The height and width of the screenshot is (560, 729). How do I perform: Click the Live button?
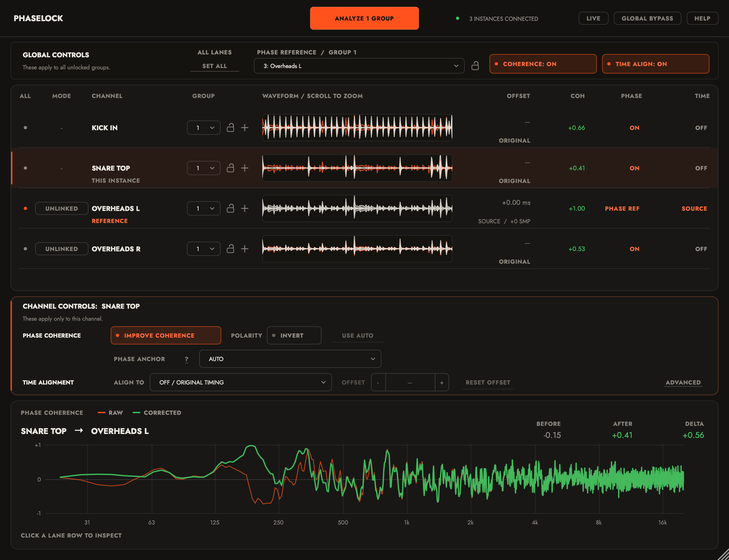pos(593,18)
